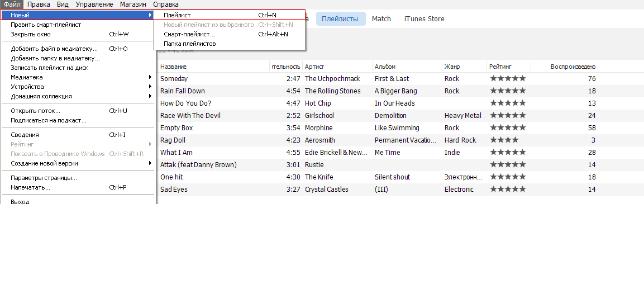Image resolution: width=644 pixels, height=298 pixels.
Task: Open the Правка menu
Action: (39, 4)
